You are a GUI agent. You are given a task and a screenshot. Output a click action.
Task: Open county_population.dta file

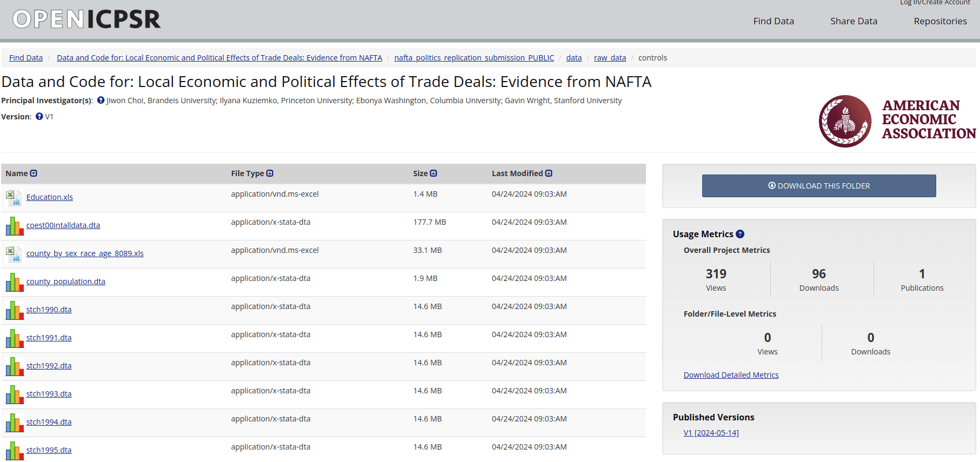coord(66,282)
